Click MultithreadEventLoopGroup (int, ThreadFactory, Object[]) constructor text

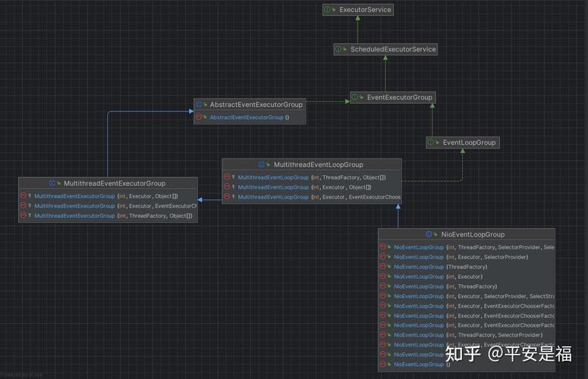[312, 177]
